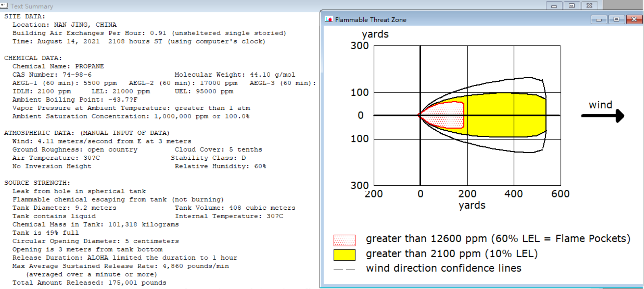Click the 'Internal Temperature:' text
Viewport: 644px width, 289px height.
click(229, 216)
